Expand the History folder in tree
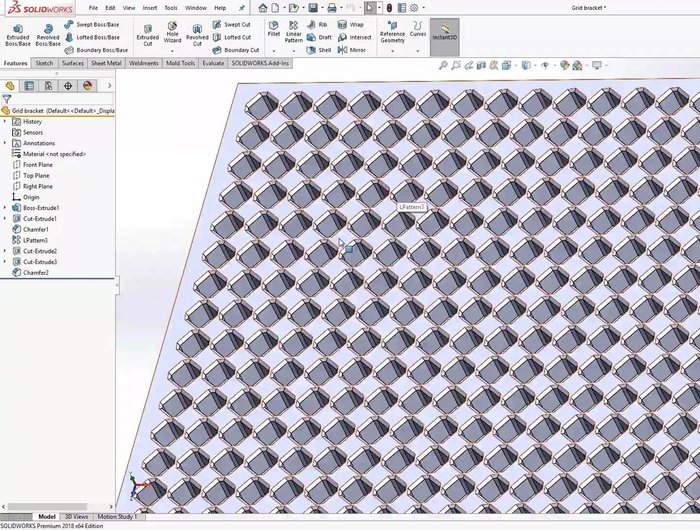Screen dimensions: 700x530 5,122
